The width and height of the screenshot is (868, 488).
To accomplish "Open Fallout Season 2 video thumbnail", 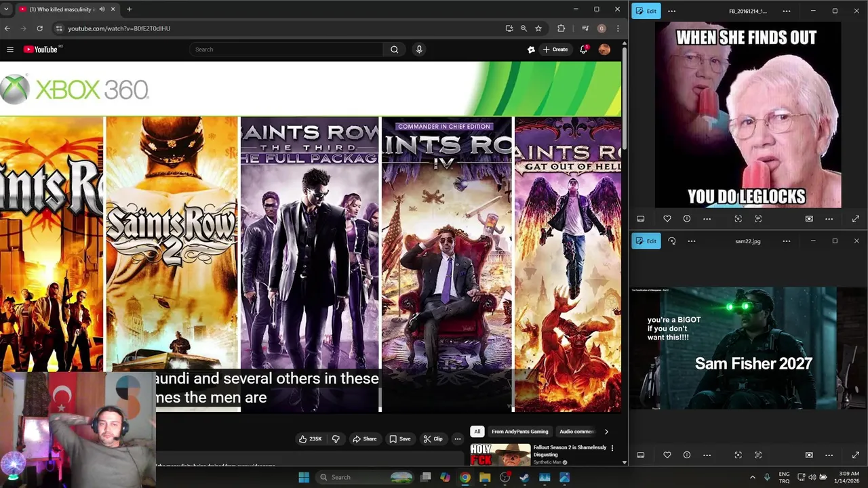I will [500, 455].
